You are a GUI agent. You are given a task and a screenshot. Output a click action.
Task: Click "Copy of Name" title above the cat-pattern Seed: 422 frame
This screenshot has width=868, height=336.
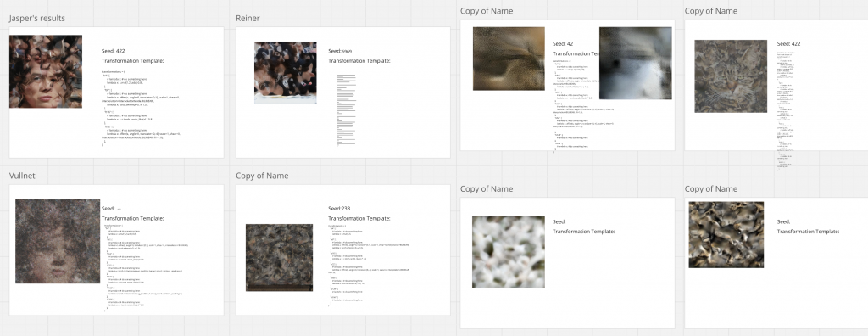coord(711,10)
